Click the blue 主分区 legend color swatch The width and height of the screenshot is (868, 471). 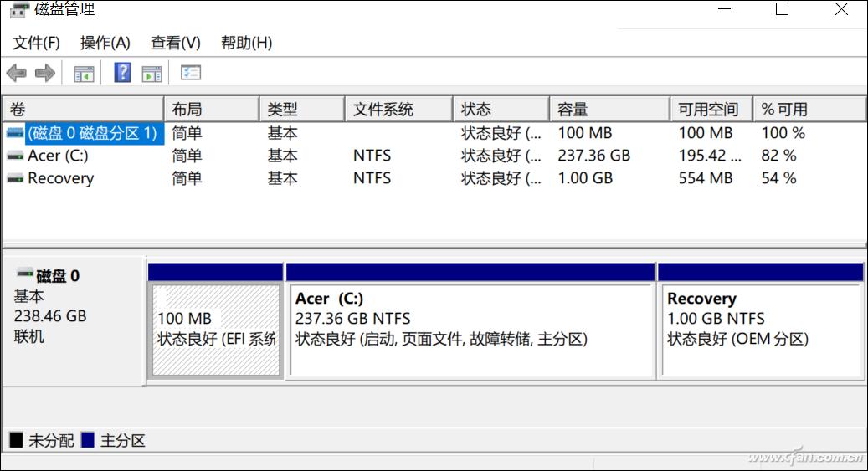tap(88, 440)
